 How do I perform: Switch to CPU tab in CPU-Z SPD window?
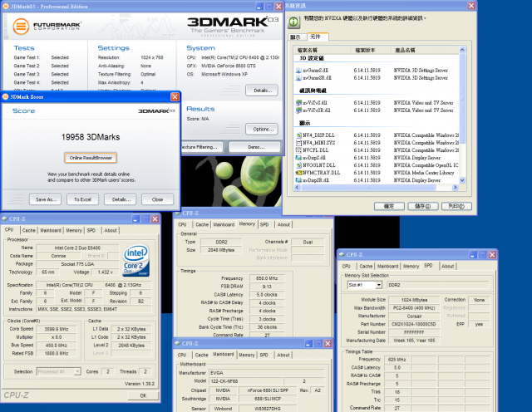347,267
